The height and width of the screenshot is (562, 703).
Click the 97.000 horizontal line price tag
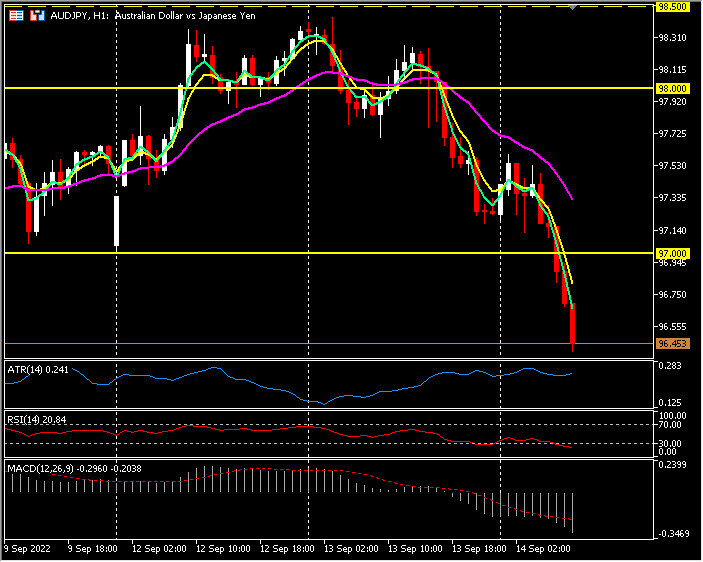pyautogui.click(x=670, y=254)
